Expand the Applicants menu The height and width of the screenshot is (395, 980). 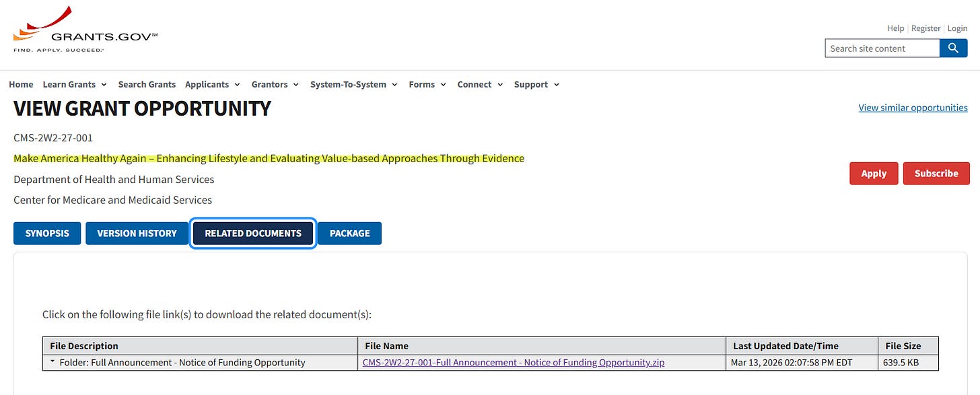213,84
